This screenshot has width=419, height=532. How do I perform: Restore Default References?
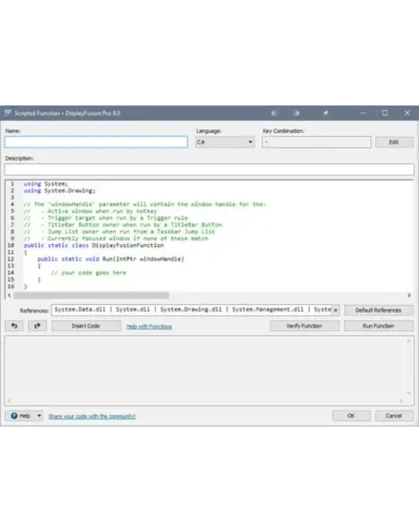click(378, 310)
